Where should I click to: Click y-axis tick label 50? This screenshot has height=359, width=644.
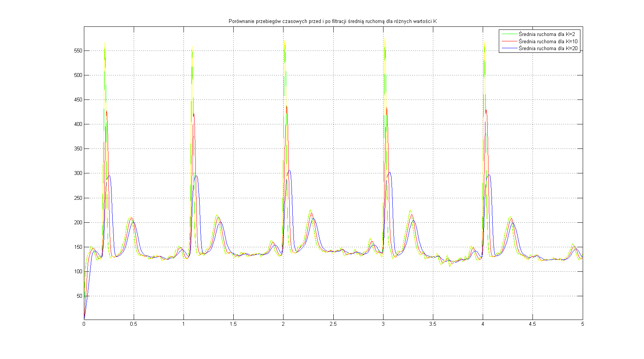79,296
